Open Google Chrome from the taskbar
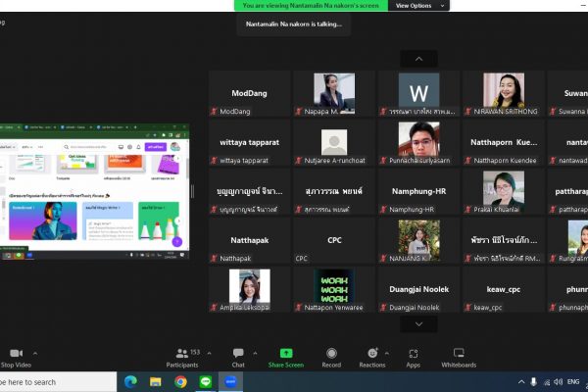The image size is (588, 392). pyautogui.click(x=180, y=382)
